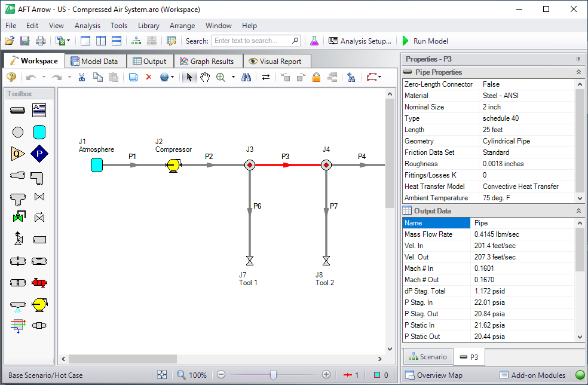Select the Assigned Flow junction (Q icon)
This screenshot has width=588, height=385.
(17, 154)
